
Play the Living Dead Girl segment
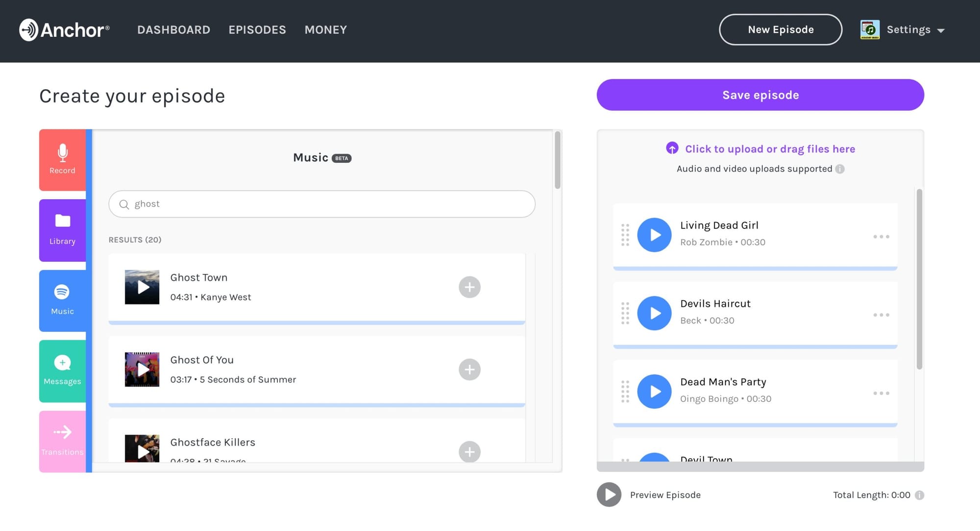pyautogui.click(x=654, y=235)
